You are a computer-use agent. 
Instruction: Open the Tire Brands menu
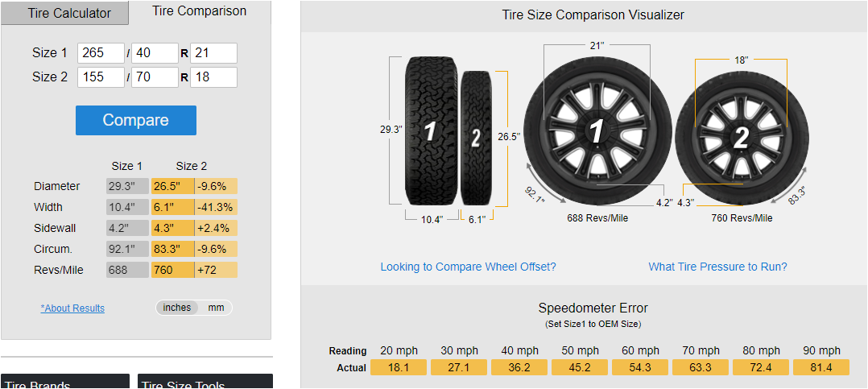pyautogui.click(x=64, y=382)
